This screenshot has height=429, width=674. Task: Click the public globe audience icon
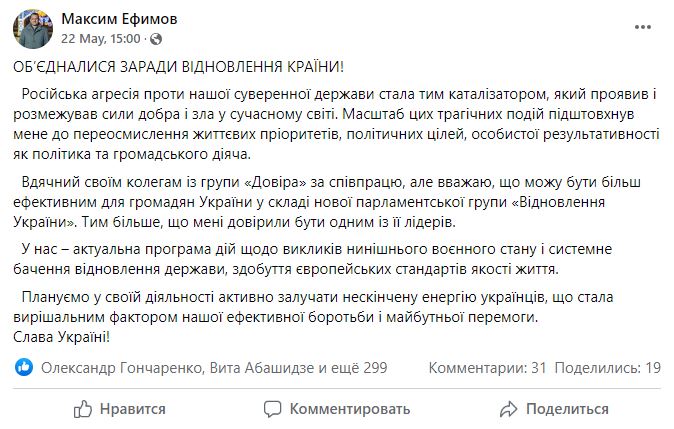156,39
